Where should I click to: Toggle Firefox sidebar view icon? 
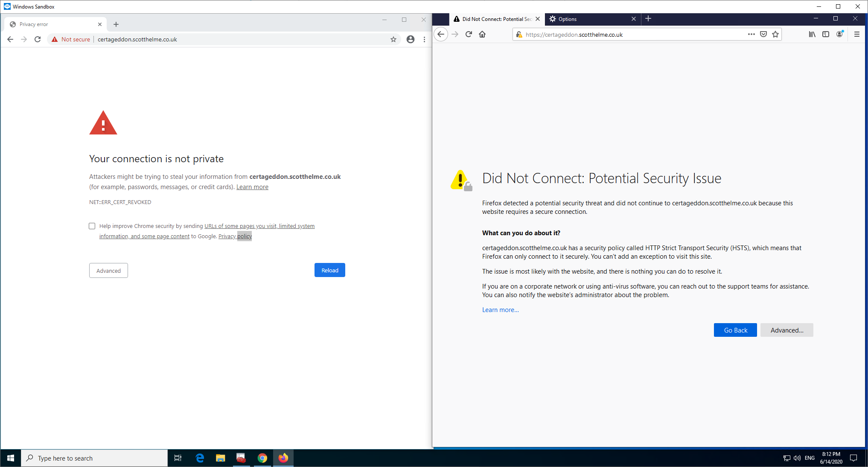[826, 35]
